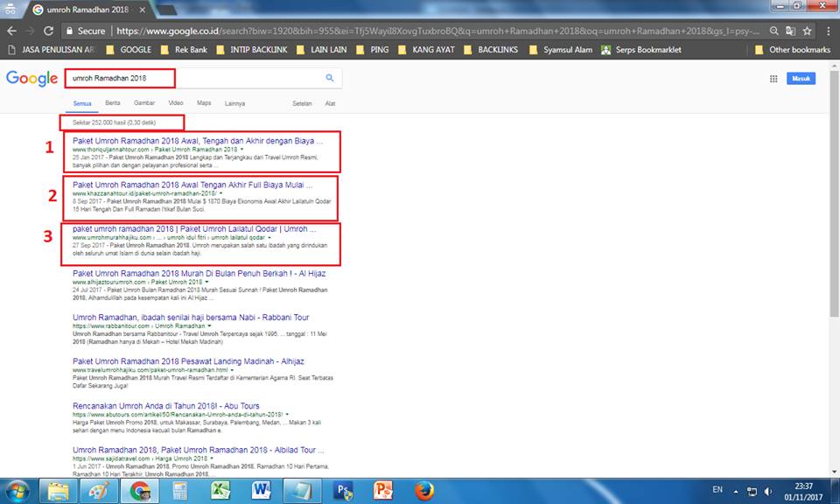
Task: Close the 'umroh Ramadhan 2018' tab
Action: pyautogui.click(x=142, y=10)
